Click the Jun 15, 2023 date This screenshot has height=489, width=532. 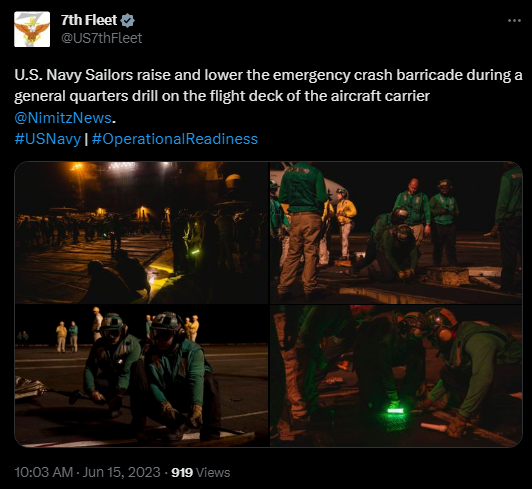click(x=121, y=472)
